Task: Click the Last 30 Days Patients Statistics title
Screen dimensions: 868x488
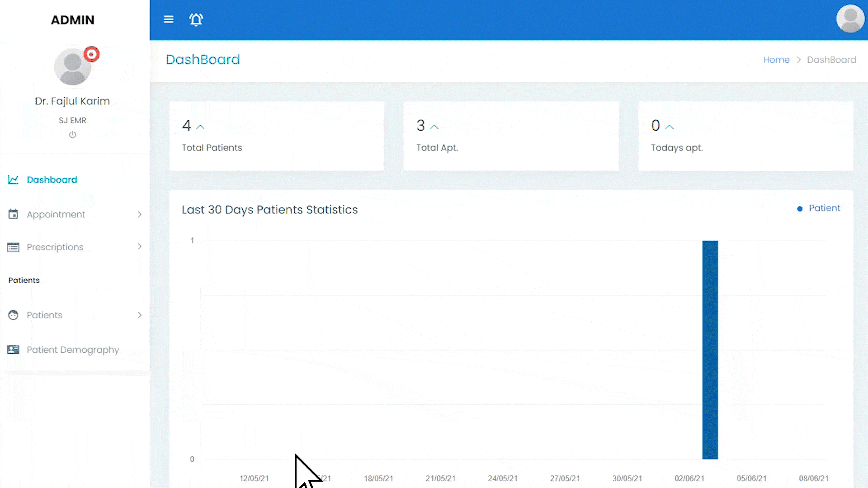Action: point(269,210)
